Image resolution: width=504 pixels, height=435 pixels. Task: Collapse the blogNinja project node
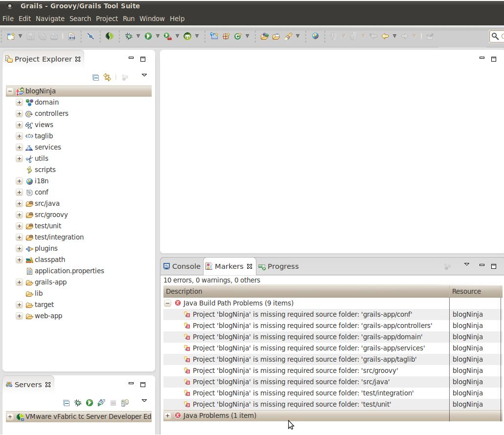[x=10, y=91]
